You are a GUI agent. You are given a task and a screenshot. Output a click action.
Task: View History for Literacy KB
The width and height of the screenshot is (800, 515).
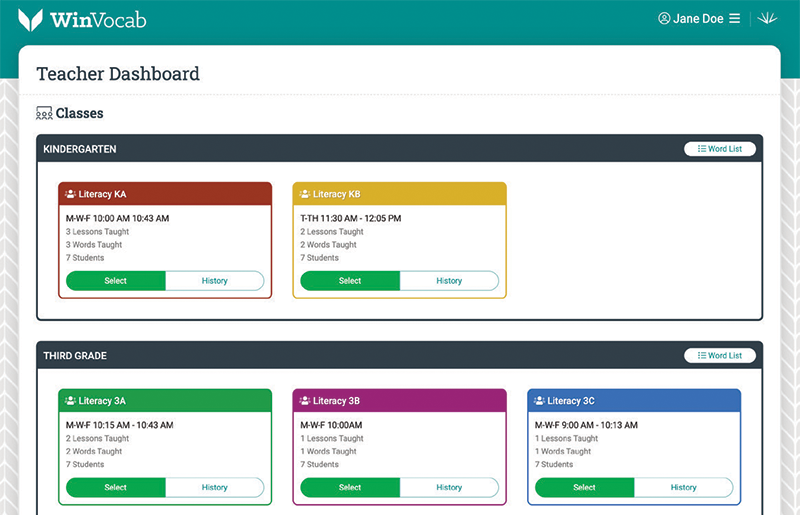click(449, 281)
